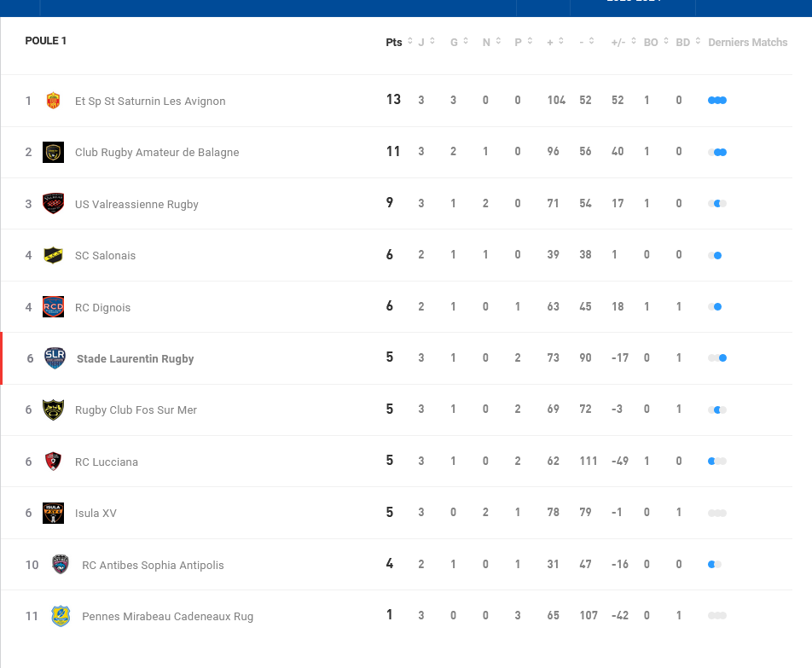Click the US Valreassienne Rugby team logo
The image size is (812, 668).
(x=53, y=204)
